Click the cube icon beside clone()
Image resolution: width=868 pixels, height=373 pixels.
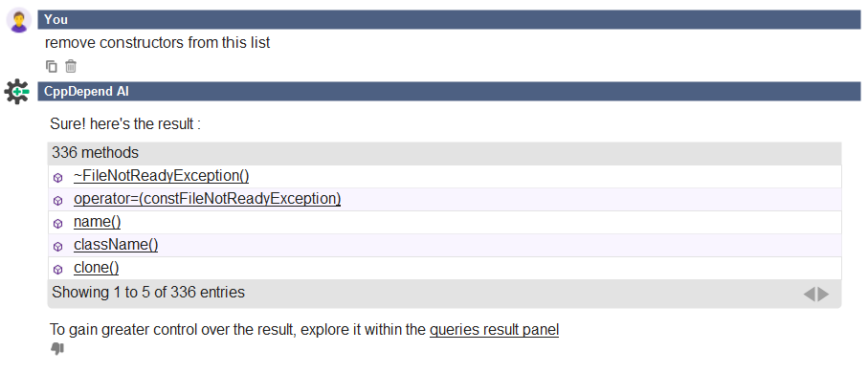point(58,270)
